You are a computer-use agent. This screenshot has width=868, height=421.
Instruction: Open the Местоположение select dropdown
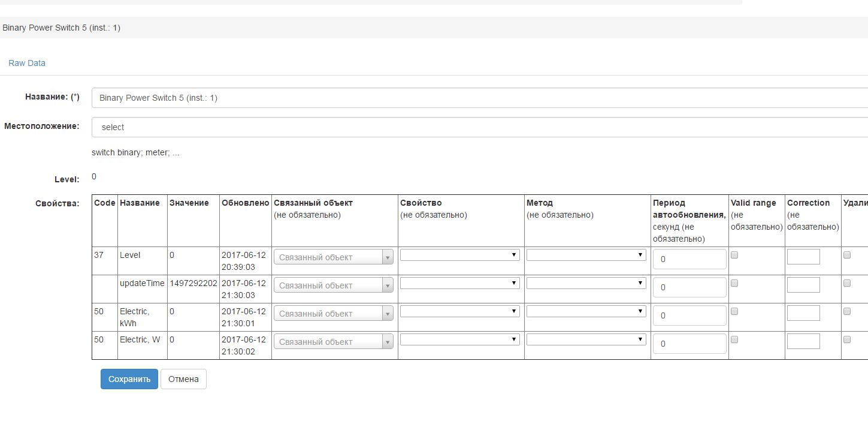pos(479,127)
